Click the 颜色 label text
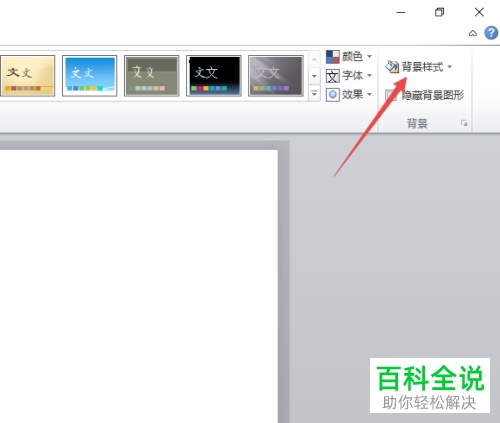 [x=352, y=57]
